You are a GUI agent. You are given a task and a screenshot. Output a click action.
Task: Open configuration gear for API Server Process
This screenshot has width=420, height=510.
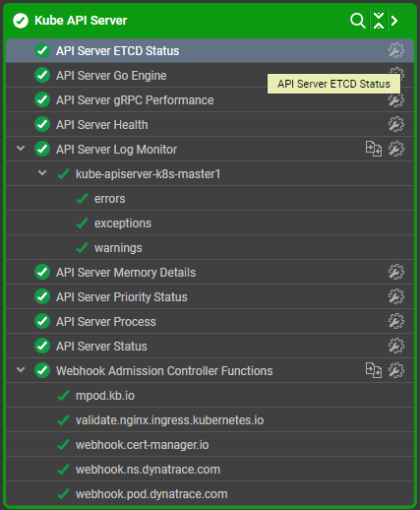(396, 321)
